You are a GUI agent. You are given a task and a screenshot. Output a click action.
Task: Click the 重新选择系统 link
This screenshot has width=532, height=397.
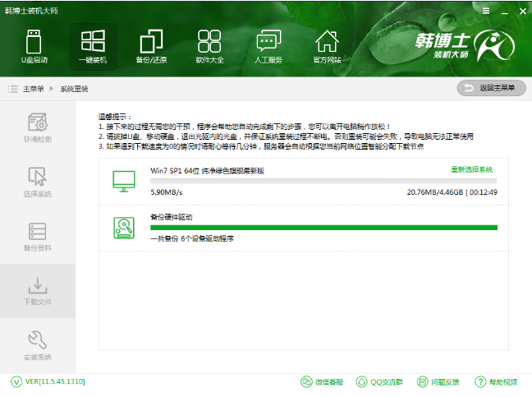tap(471, 169)
